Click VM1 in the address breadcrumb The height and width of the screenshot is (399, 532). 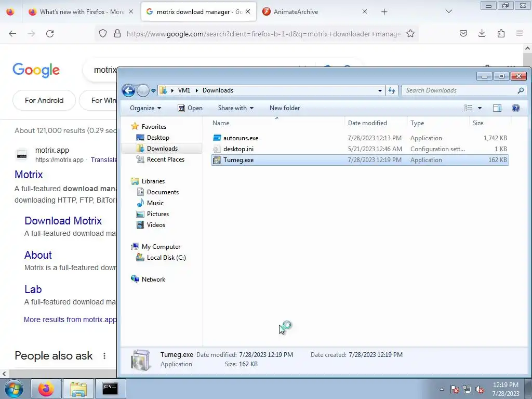click(184, 90)
